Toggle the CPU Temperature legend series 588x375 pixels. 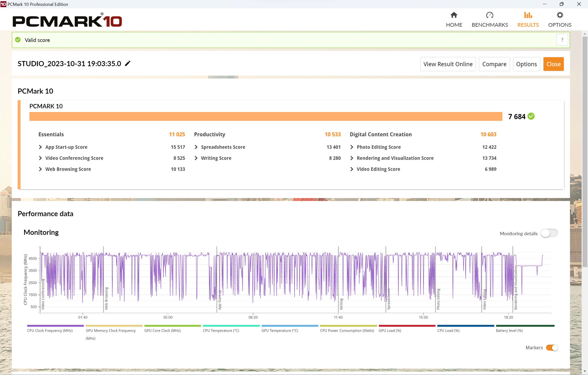tap(221, 330)
